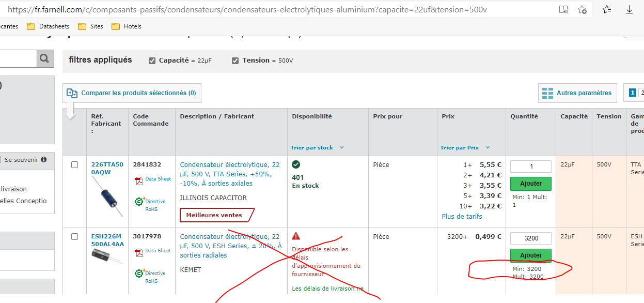644x303 pixels.
Task: Click Comparer les produits sélectionnés button
Action: [x=132, y=93]
